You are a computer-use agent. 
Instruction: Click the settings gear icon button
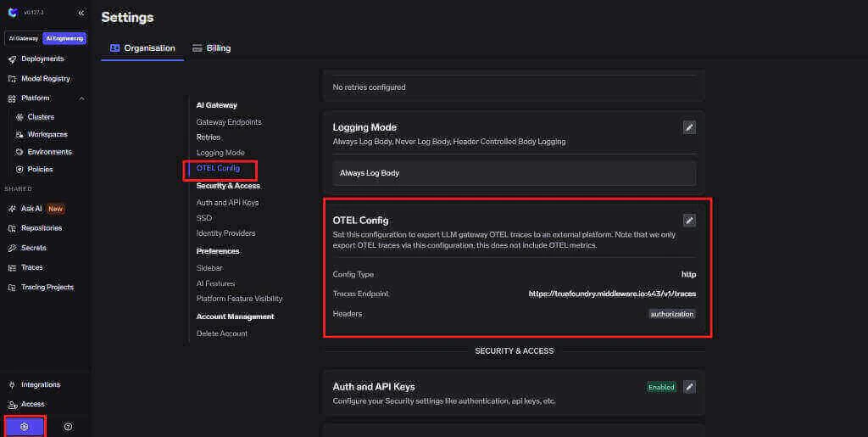[25, 427]
